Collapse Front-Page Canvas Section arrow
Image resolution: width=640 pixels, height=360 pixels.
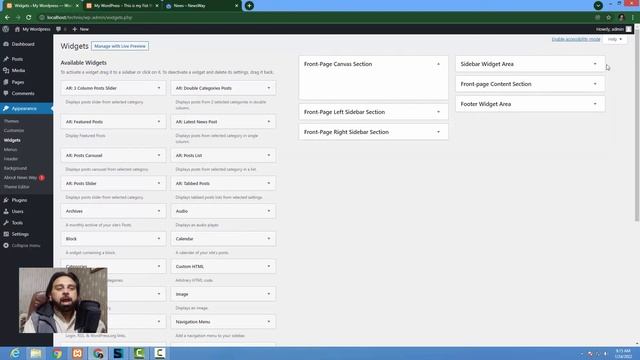tap(438, 64)
